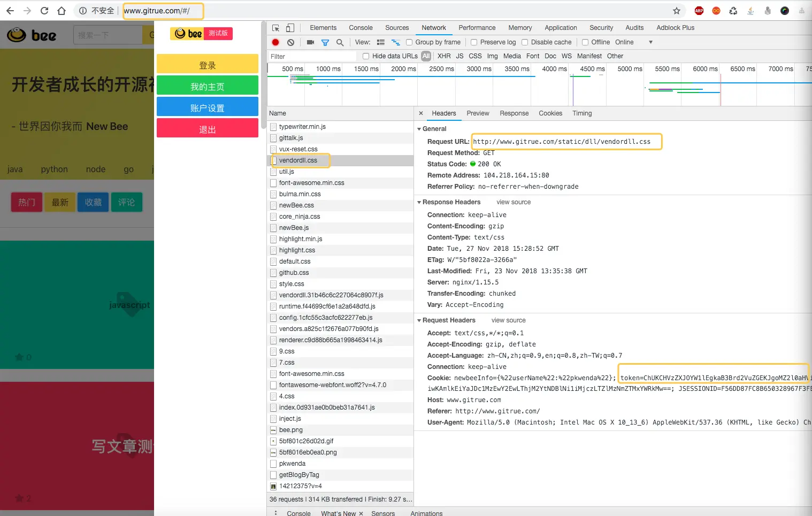This screenshot has width=812, height=516.
Task: Click the browser back arrow
Action: [10, 11]
